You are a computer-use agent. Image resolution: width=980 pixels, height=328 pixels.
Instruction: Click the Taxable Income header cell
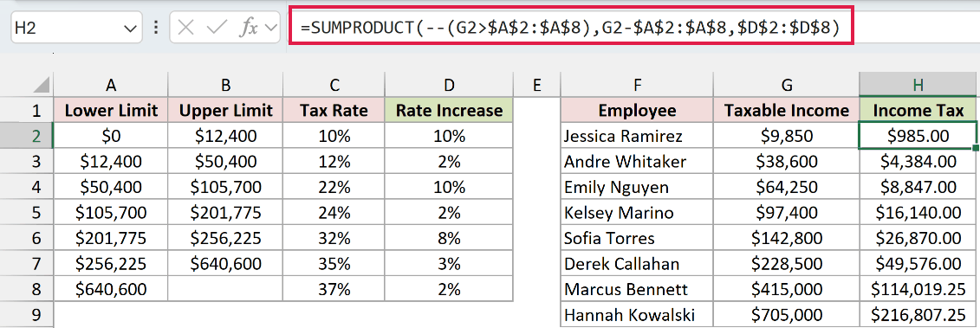pyautogui.click(x=786, y=111)
